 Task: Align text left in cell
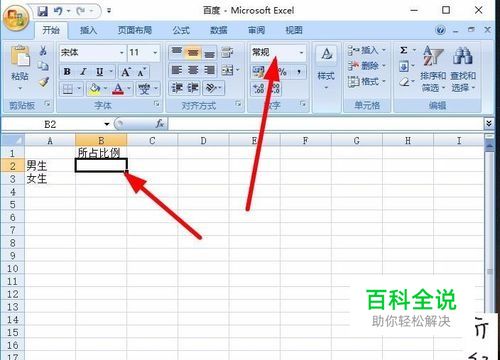176,70
